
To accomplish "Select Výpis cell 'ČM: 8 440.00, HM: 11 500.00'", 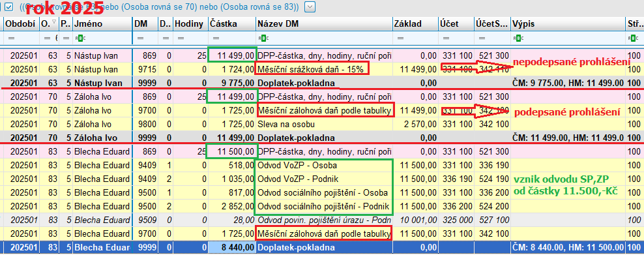I will point(568,248).
